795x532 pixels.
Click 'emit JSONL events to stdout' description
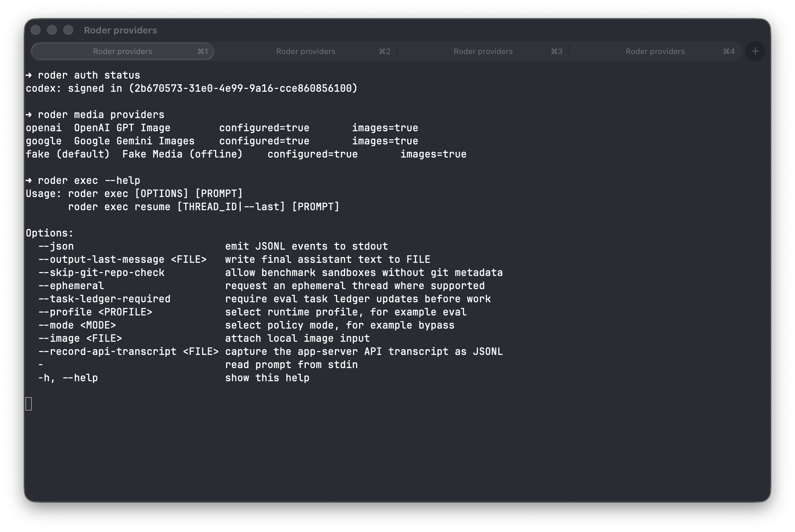pos(306,246)
